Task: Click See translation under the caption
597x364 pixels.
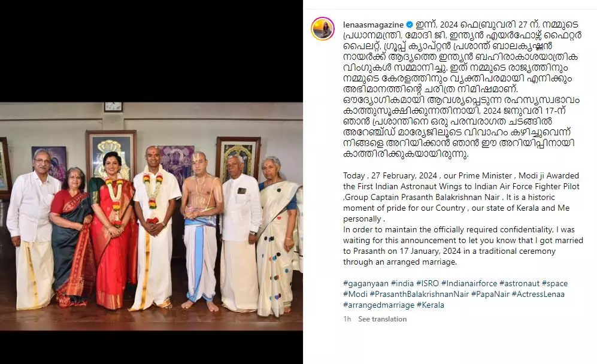Action: (382, 319)
